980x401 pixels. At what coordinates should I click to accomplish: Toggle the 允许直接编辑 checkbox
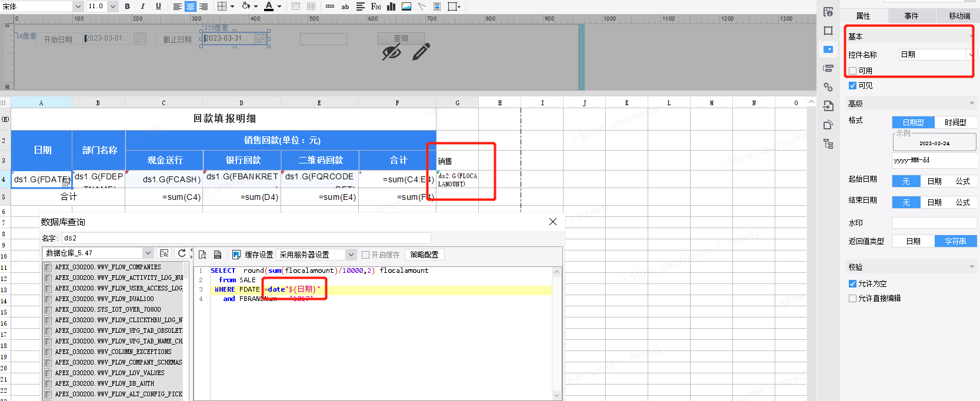tap(852, 298)
